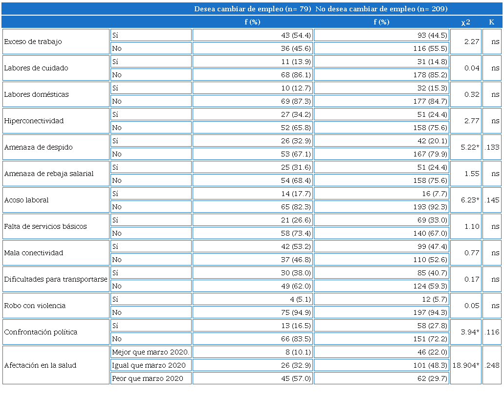
Task: Select the chi-square value 18.904*
Action: [x=465, y=366]
